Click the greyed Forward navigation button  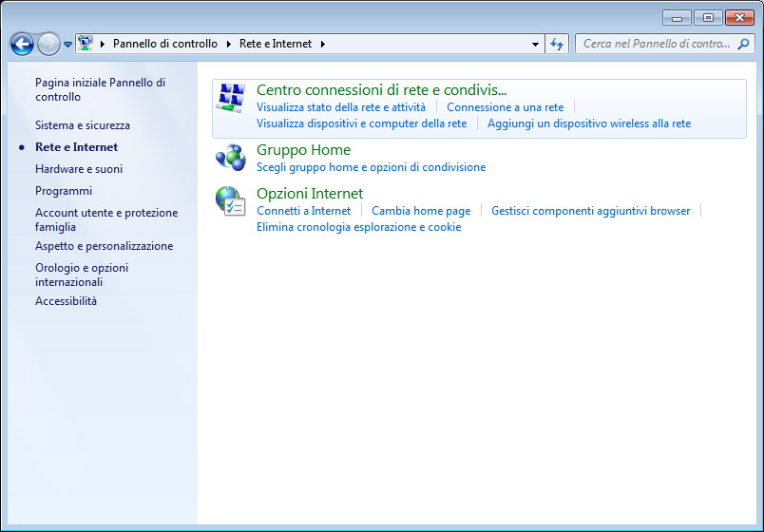(x=48, y=45)
